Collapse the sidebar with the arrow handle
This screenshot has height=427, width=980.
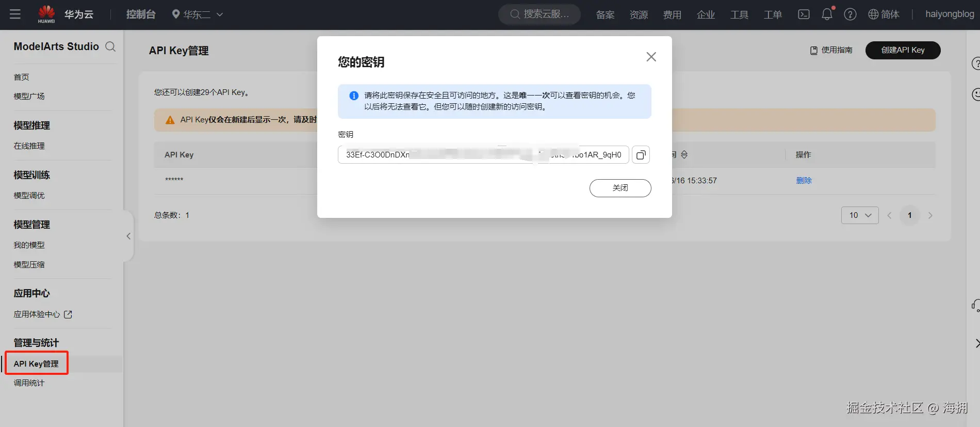[128, 236]
